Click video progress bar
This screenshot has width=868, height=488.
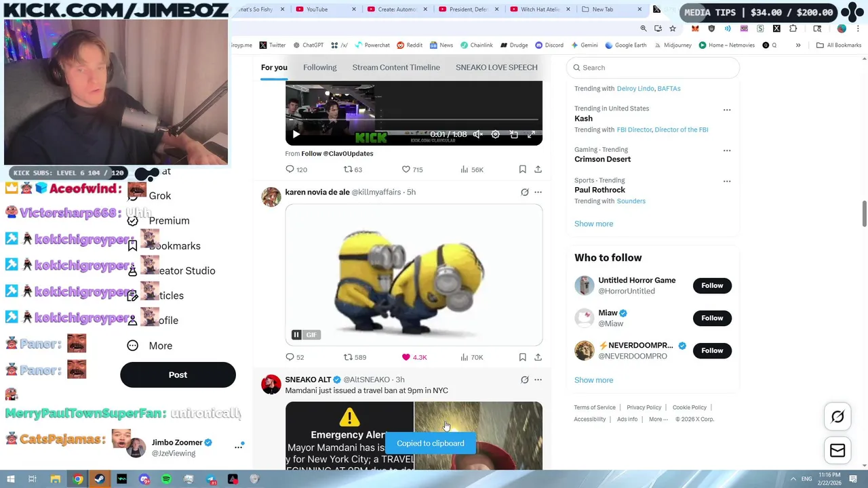click(414, 121)
